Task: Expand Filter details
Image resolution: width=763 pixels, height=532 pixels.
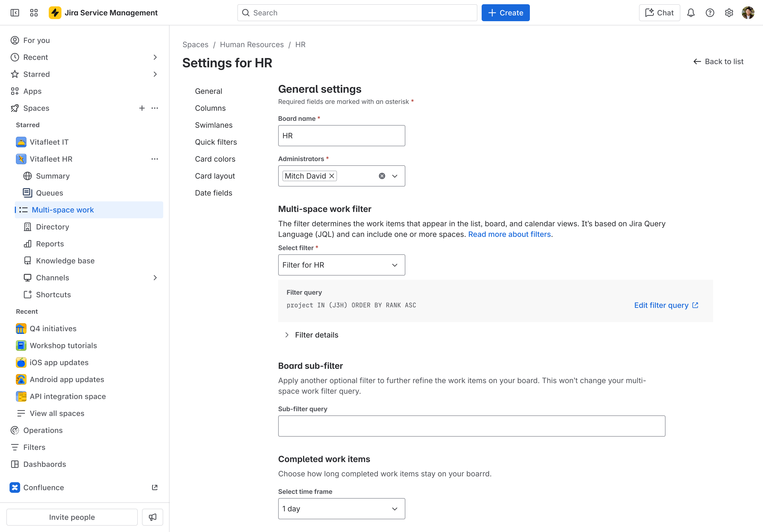Action: coord(311,335)
